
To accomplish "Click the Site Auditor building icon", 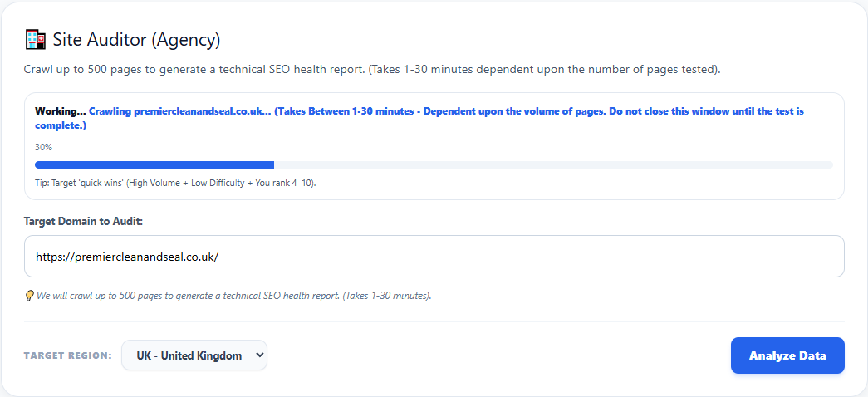I will click(36, 39).
